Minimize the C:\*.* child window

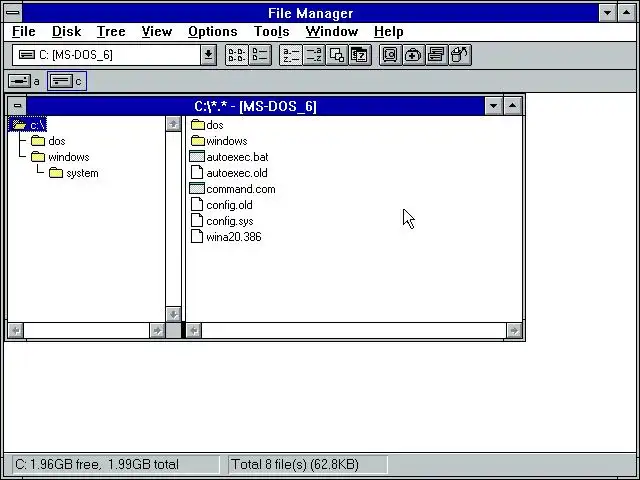point(493,106)
